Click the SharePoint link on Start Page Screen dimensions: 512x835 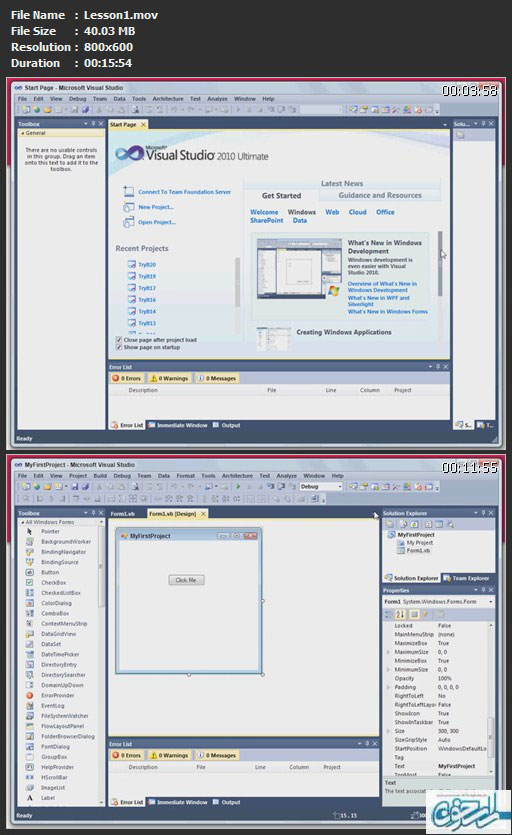tap(266, 220)
